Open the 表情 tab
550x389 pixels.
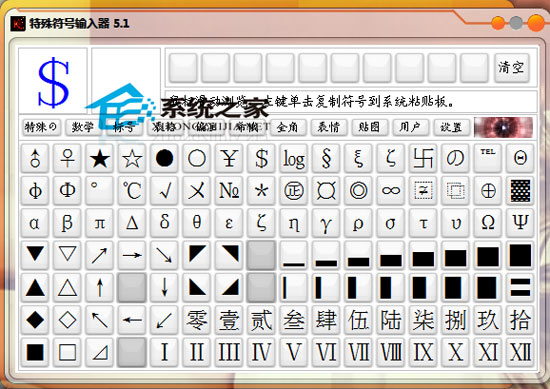[x=329, y=127]
